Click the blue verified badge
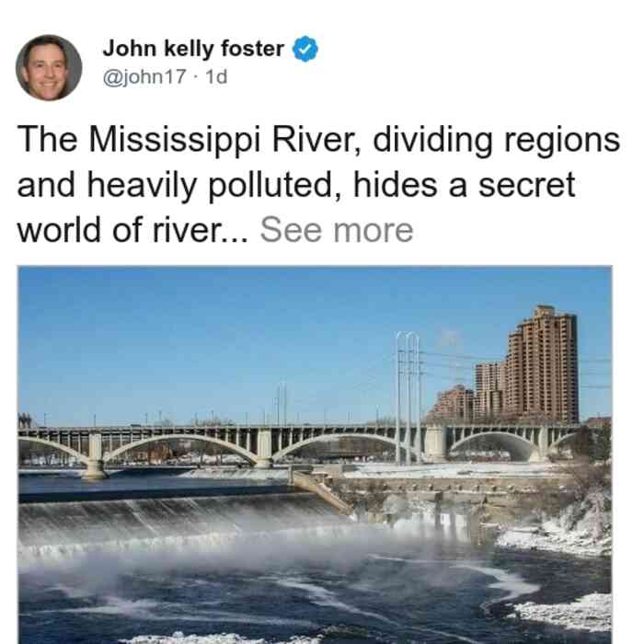Screen dimensions: 644x644 (305, 49)
